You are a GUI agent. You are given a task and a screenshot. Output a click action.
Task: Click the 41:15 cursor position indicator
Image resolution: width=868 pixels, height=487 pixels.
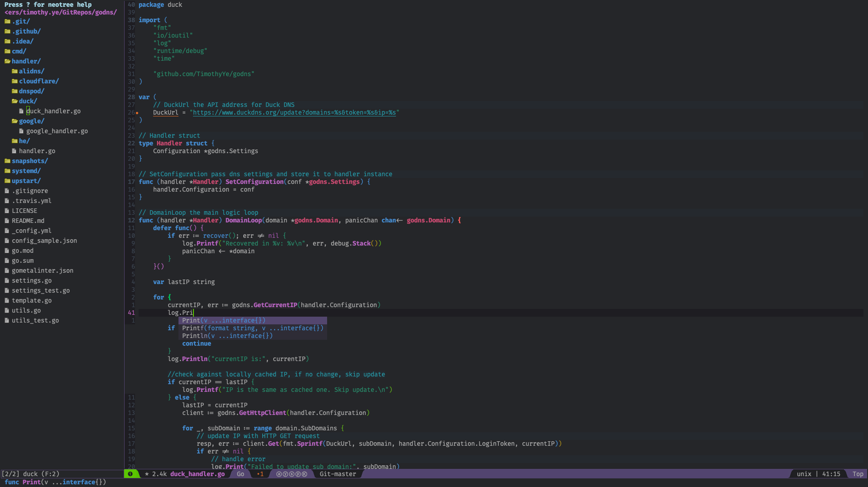coord(831,474)
